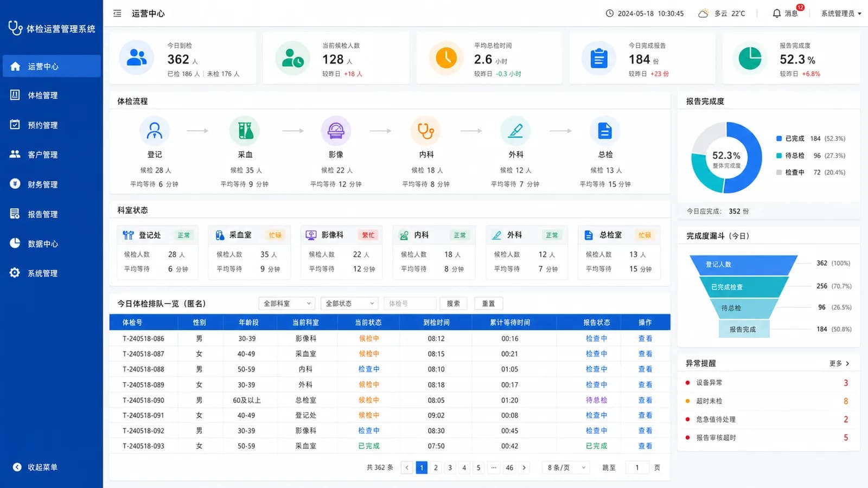This screenshot has width=868, height=488.
Task: Click the 今日到检 people icon
Action: tap(136, 57)
